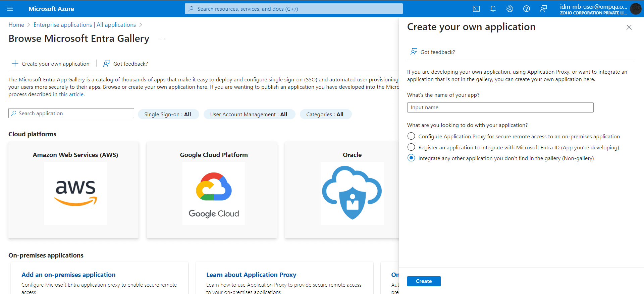Select Register an application radio option
Screen dimensions: 644x294
click(x=411, y=147)
